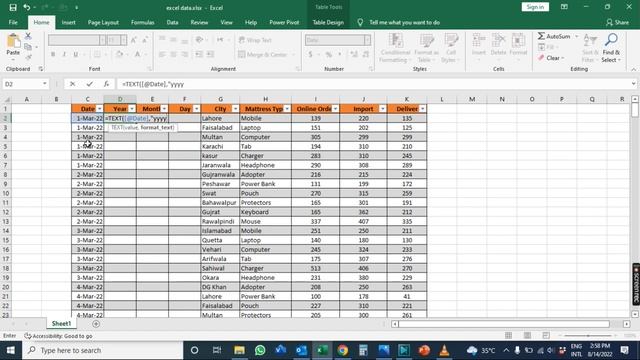Open the Year column filter dropdown
This screenshot has width=640, height=360.
(132, 109)
